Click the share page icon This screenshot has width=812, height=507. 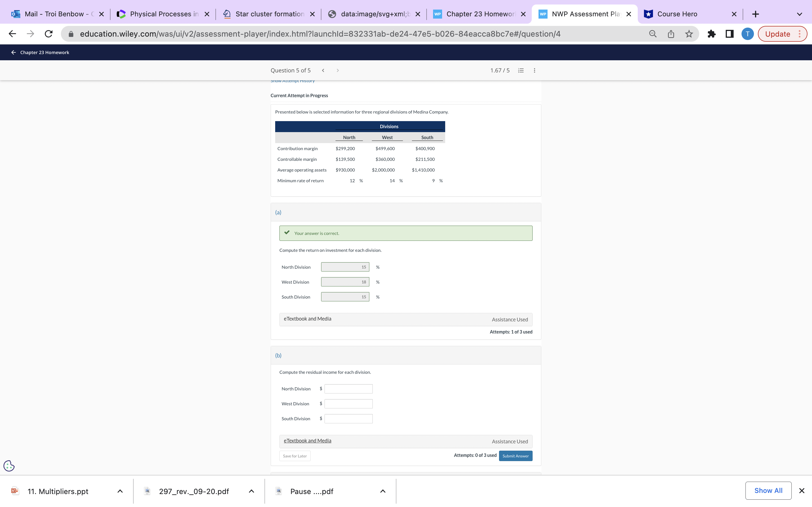(671, 34)
